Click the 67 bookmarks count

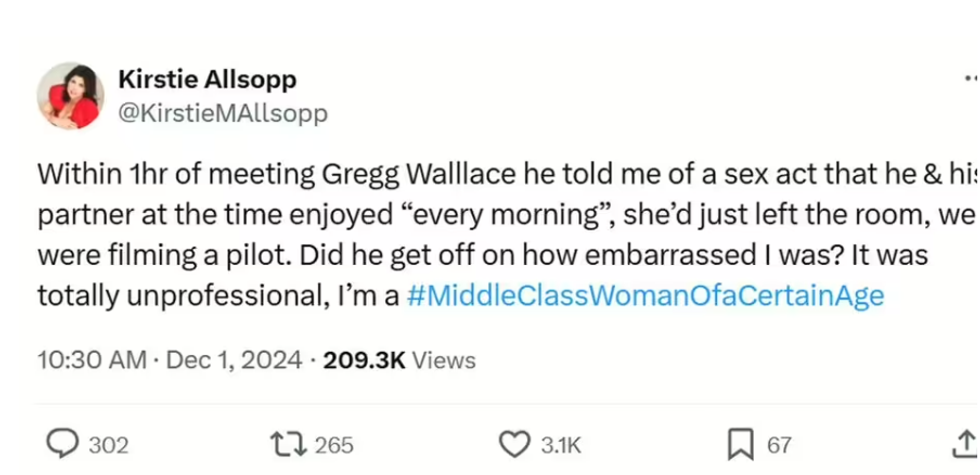click(780, 445)
